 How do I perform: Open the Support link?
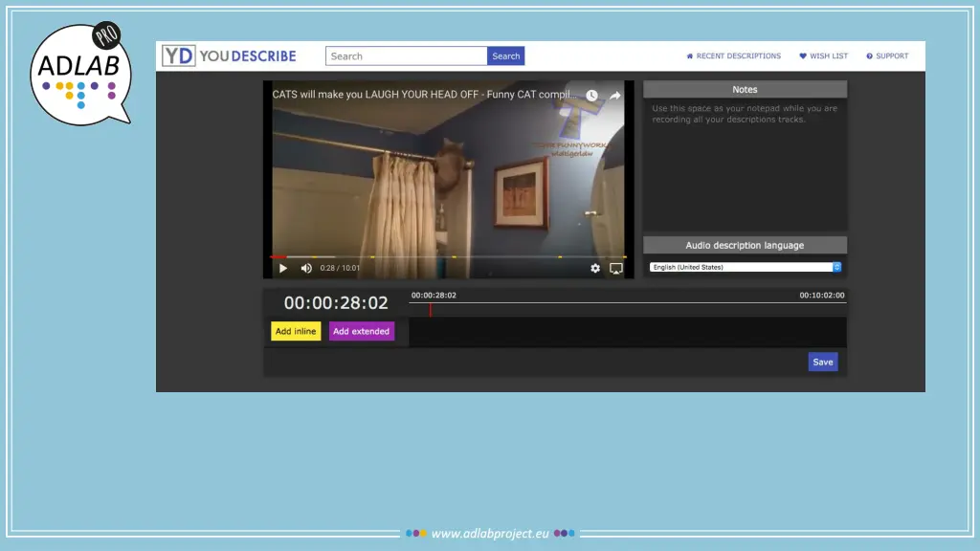887,55
